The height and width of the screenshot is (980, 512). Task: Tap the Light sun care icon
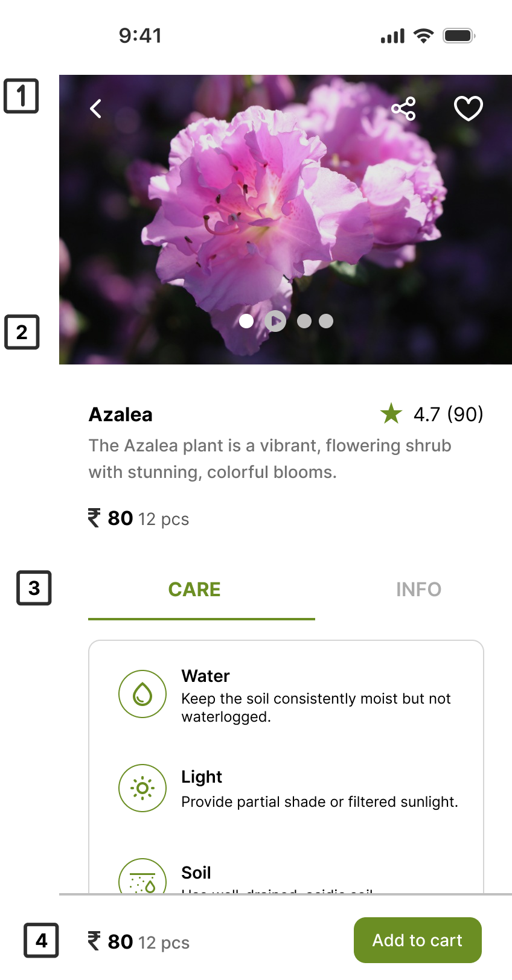click(142, 788)
